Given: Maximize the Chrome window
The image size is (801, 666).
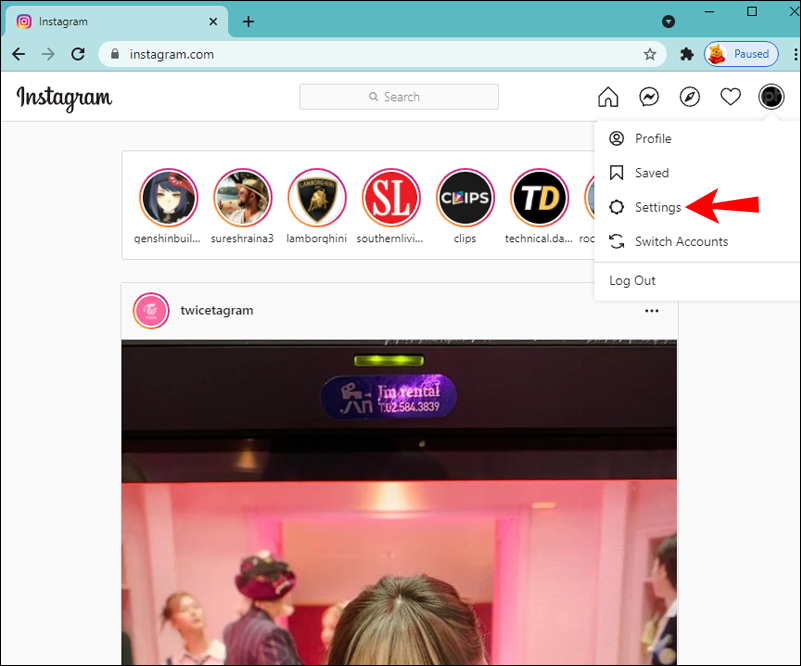Looking at the screenshot, I should click(751, 11).
